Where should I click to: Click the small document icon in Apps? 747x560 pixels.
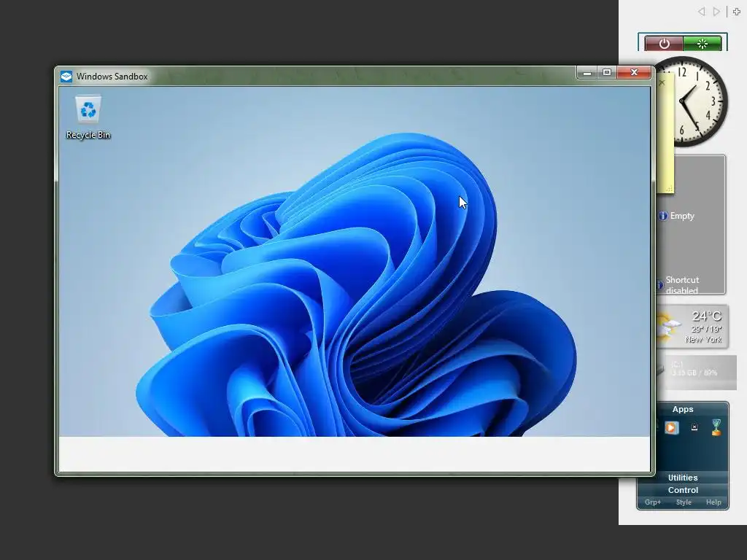point(694,427)
